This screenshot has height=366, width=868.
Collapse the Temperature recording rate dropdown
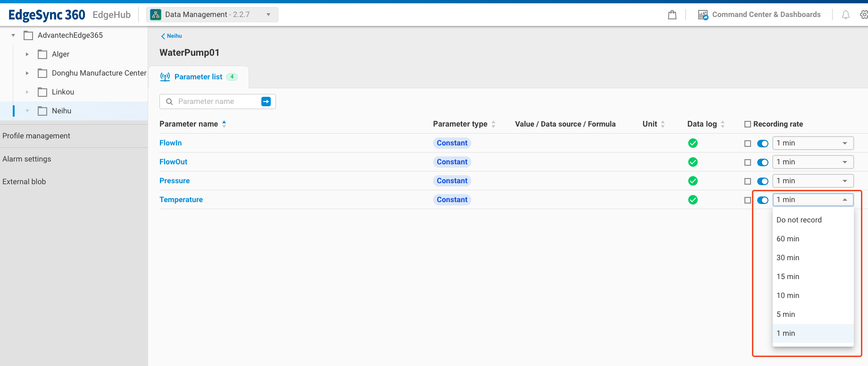813,200
